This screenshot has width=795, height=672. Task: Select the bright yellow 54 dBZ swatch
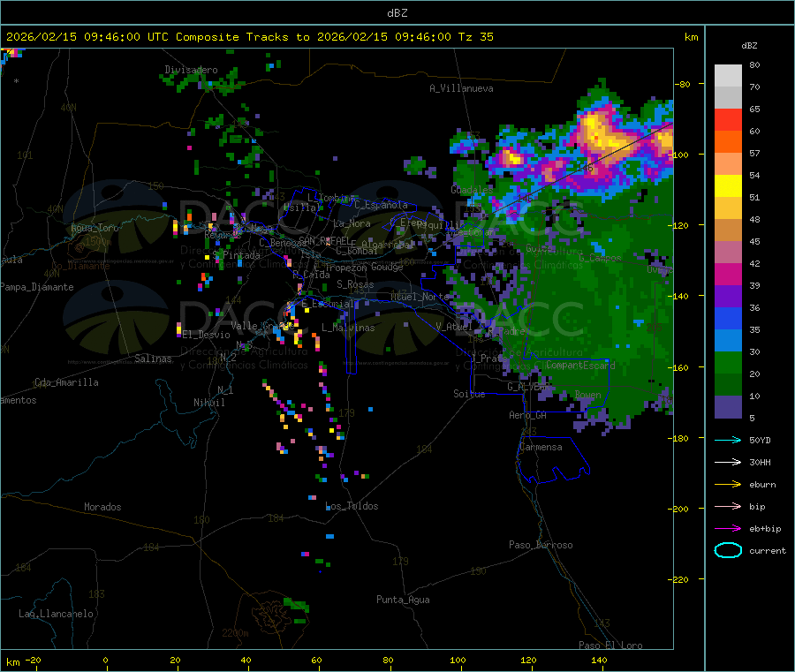tap(728, 186)
